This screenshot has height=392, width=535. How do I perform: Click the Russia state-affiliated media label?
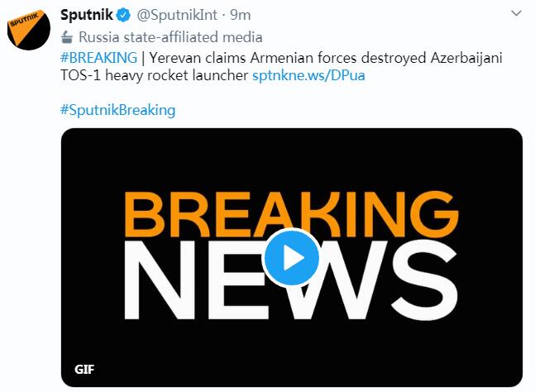pyautogui.click(x=171, y=37)
